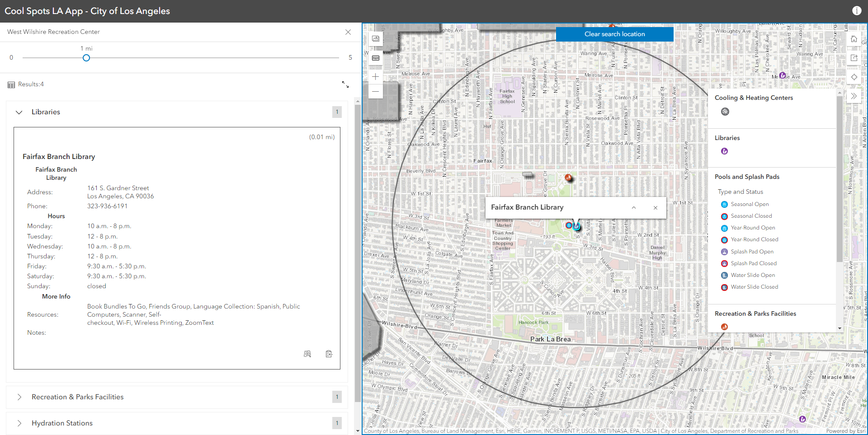The height and width of the screenshot is (435, 868).
Task: Click the Seasonal Open legend symbol
Action: (724, 205)
